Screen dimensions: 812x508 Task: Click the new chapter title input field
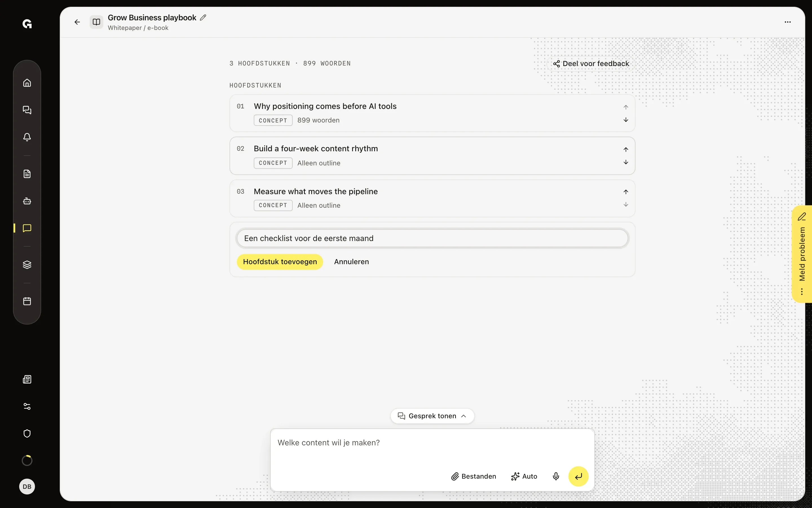(432, 238)
